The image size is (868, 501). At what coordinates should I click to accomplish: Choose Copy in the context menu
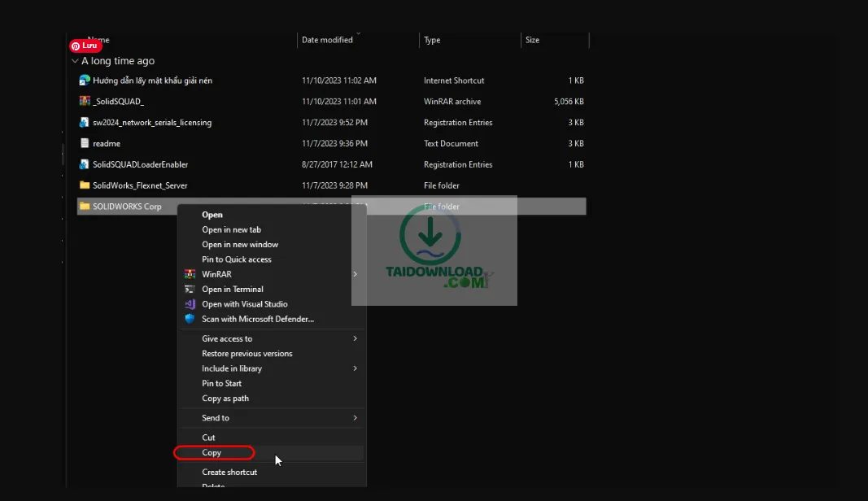pos(212,453)
